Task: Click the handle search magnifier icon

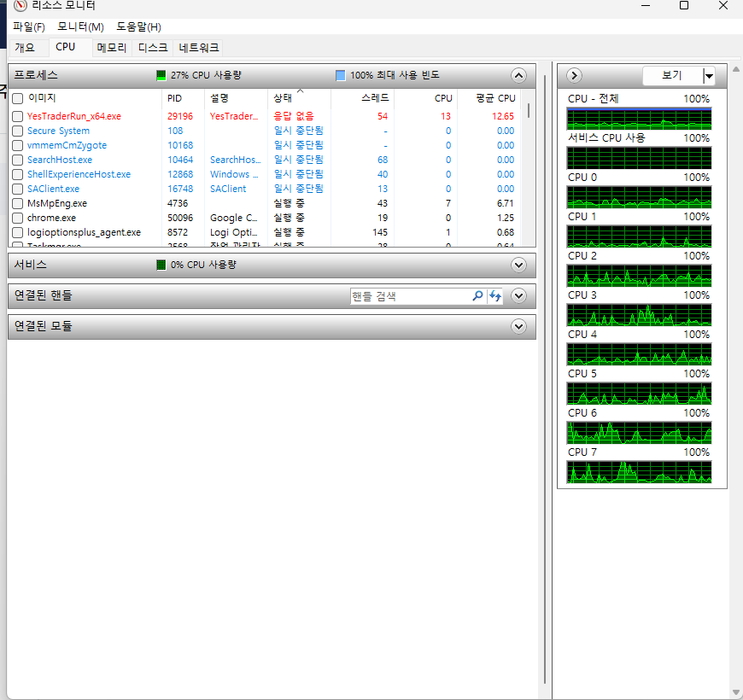Action: click(x=477, y=296)
